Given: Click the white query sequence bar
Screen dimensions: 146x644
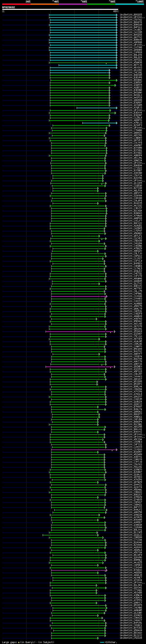Looking at the screenshot, I should point(60,9).
